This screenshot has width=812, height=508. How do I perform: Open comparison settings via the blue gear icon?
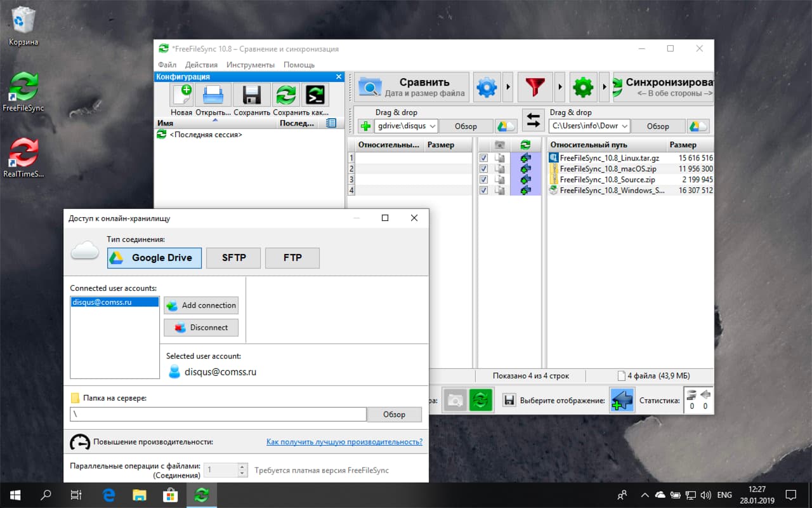pyautogui.click(x=487, y=87)
